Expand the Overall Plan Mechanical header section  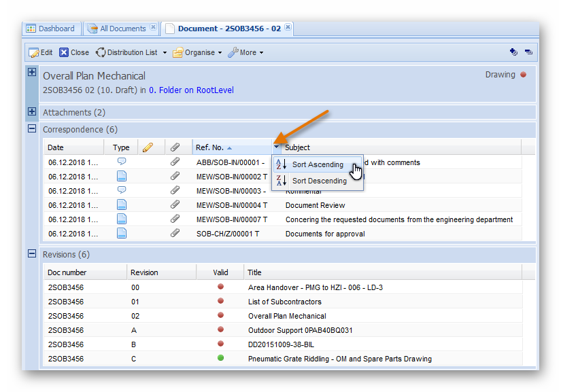(x=32, y=72)
